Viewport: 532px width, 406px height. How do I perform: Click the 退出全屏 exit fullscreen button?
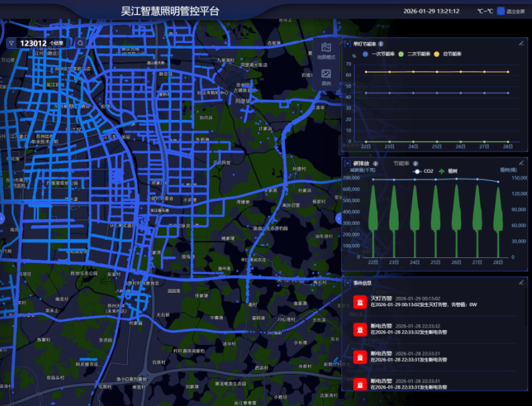point(511,11)
